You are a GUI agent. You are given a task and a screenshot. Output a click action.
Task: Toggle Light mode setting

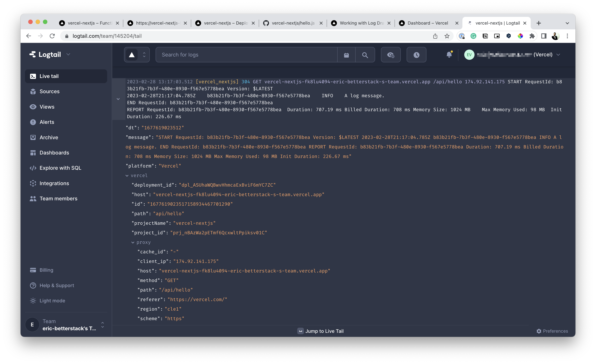(52, 301)
